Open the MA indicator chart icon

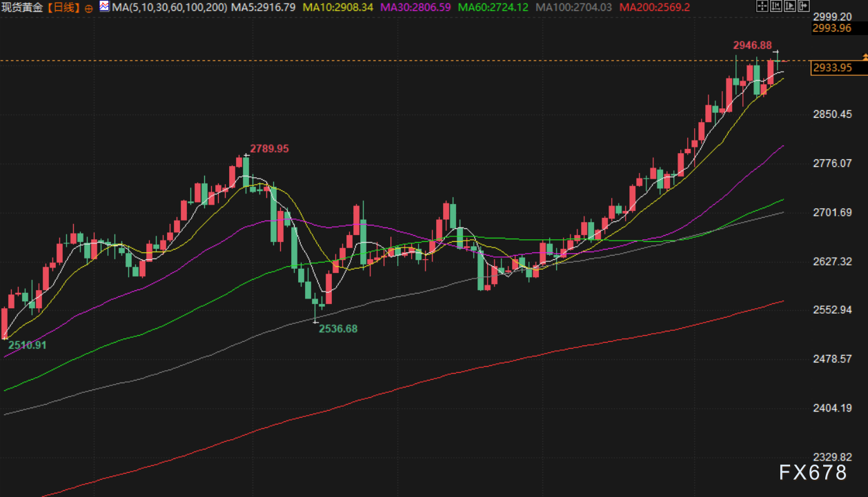pos(104,6)
